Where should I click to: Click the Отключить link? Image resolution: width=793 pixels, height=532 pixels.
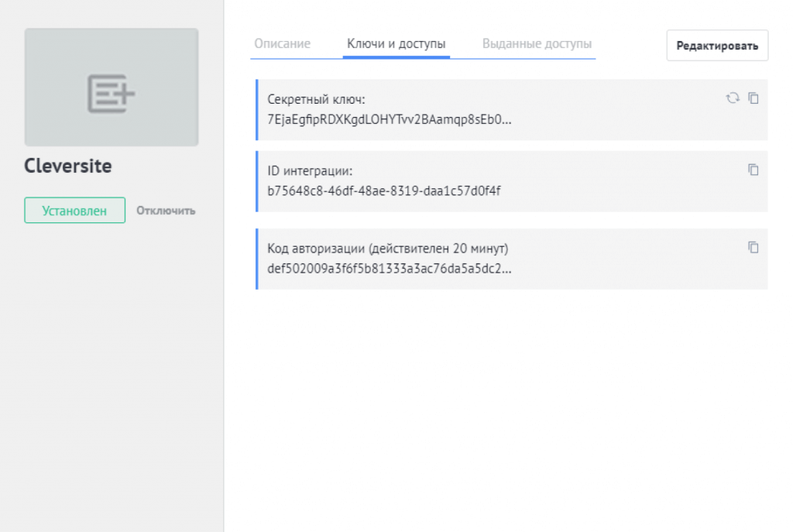tap(166, 211)
